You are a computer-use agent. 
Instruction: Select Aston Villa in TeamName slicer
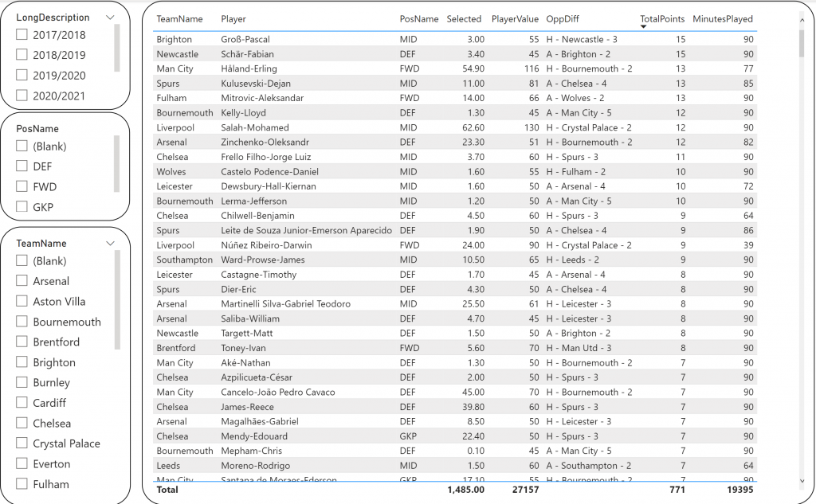pos(22,301)
